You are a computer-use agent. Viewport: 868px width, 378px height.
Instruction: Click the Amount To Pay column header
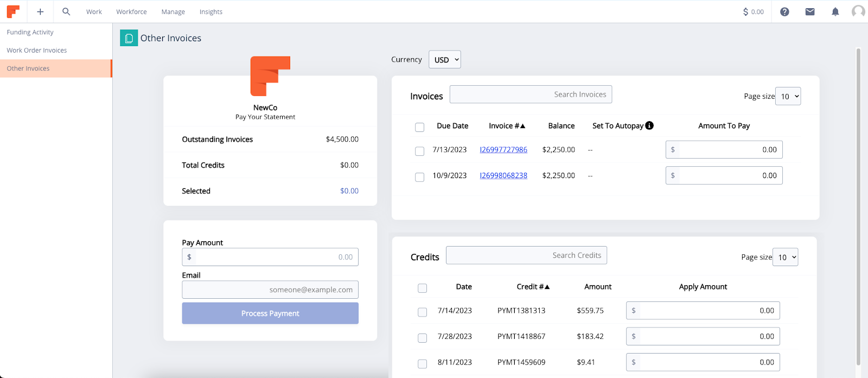point(724,126)
